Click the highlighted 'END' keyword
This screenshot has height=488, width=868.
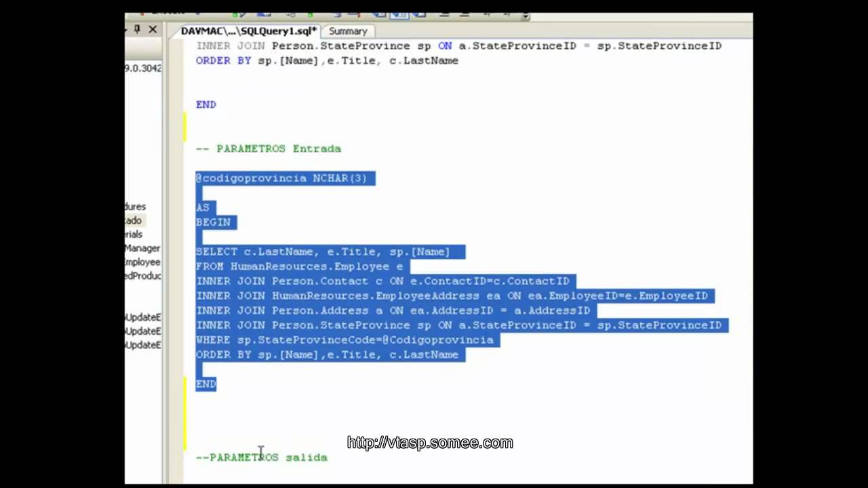206,384
